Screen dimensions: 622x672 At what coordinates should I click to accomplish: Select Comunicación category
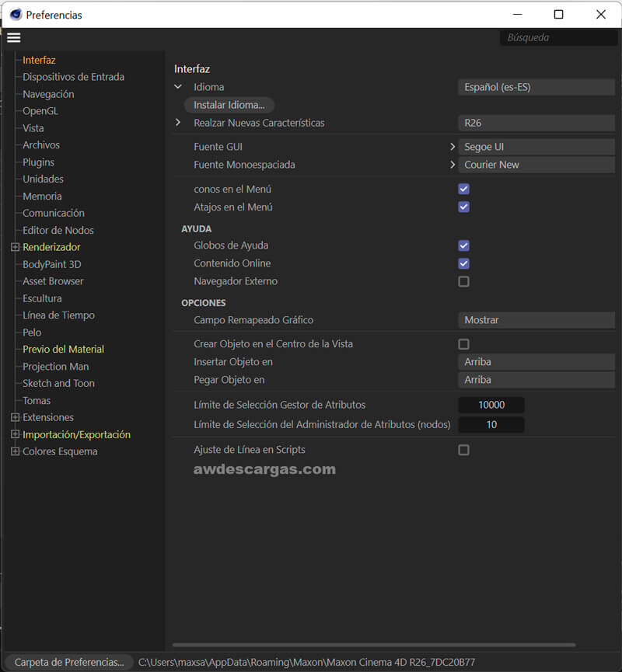coord(54,213)
